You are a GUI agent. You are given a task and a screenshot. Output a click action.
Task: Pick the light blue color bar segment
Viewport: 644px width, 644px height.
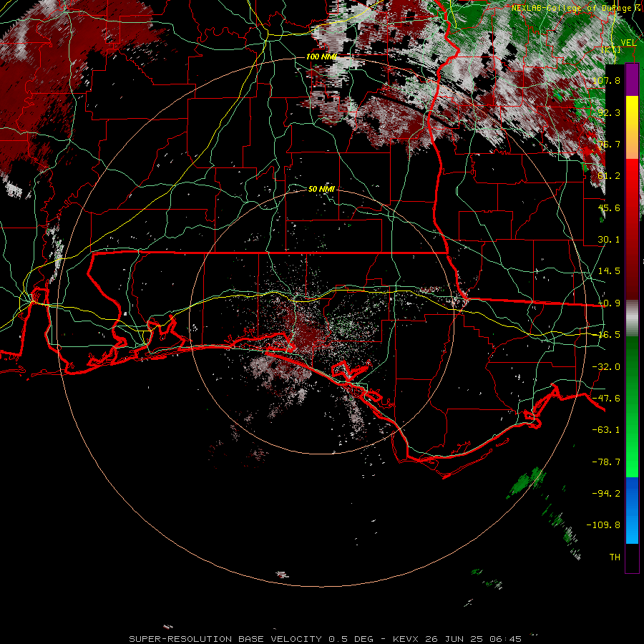pos(632,530)
